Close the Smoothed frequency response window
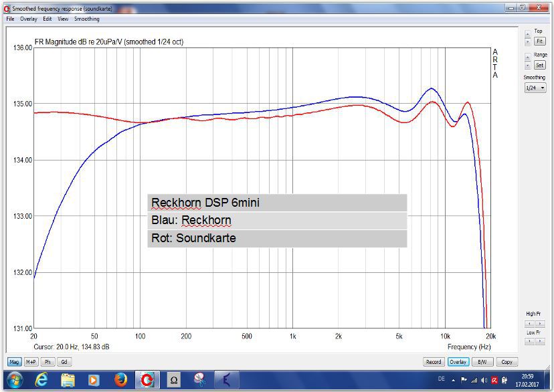The image size is (554, 392). click(x=539, y=7)
